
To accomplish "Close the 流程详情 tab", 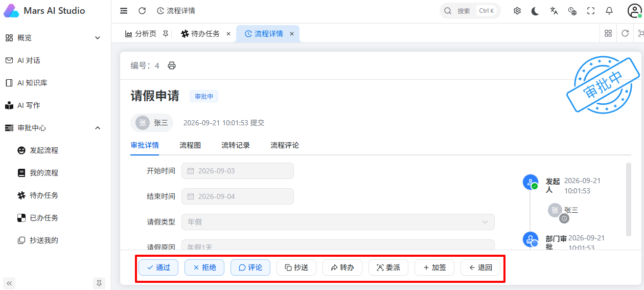I will [292, 34].
